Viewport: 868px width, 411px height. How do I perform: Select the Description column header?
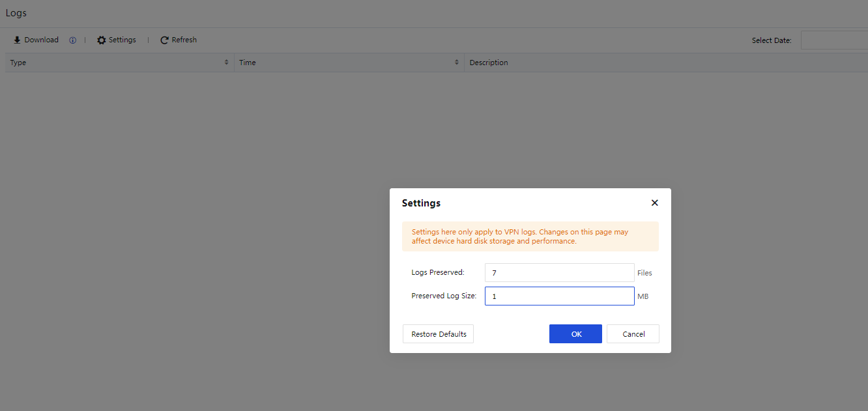[489, 63]
